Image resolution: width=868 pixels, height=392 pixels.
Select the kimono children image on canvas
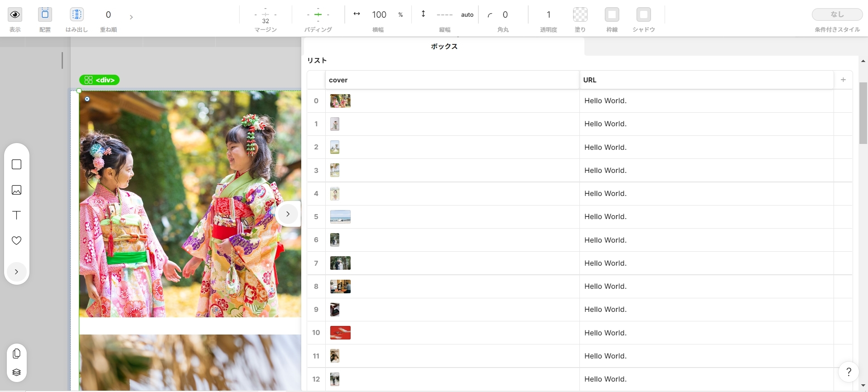[190, 204]
